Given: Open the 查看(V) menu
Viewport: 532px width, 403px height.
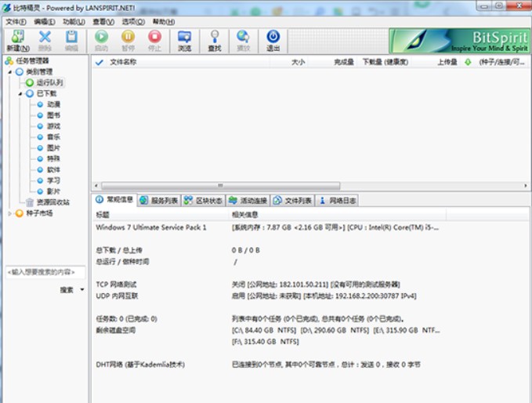Looking at the screenshot, I should tap(103, 22).
